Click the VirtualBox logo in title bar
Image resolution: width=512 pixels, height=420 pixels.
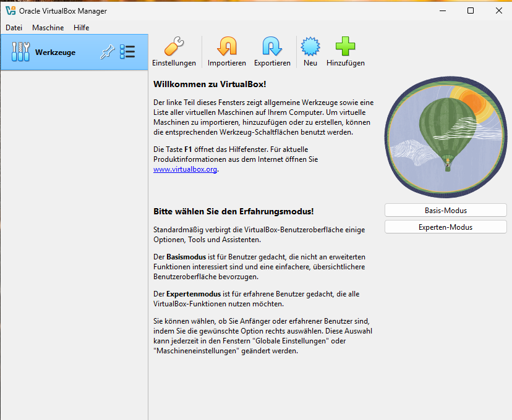(x=11, y=10)
